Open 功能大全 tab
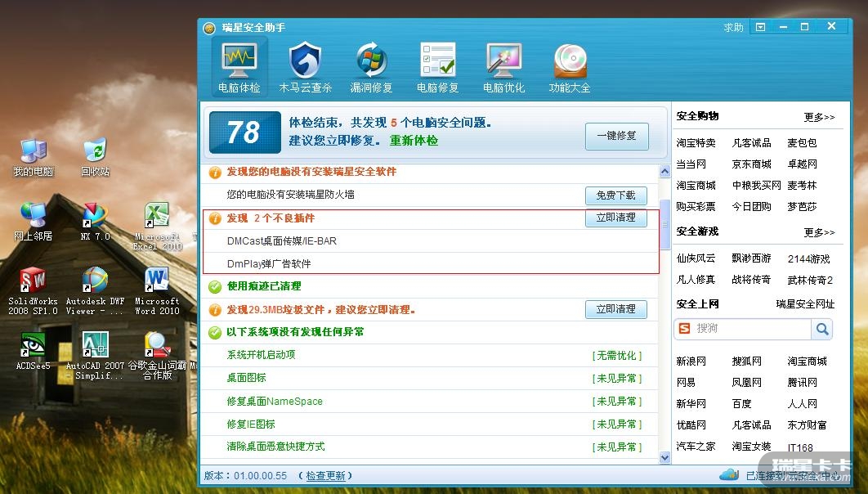This screenshot has height=494, width=868. tap(570, 67)
